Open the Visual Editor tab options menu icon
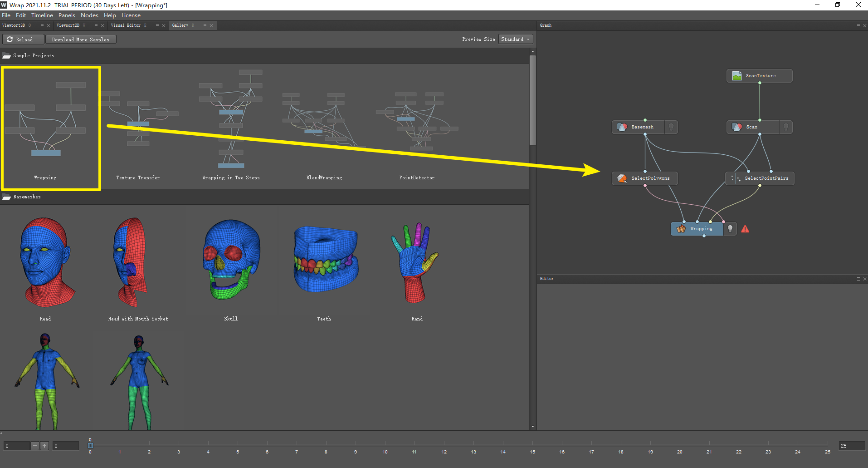868x468 pixels. (157, 26)
